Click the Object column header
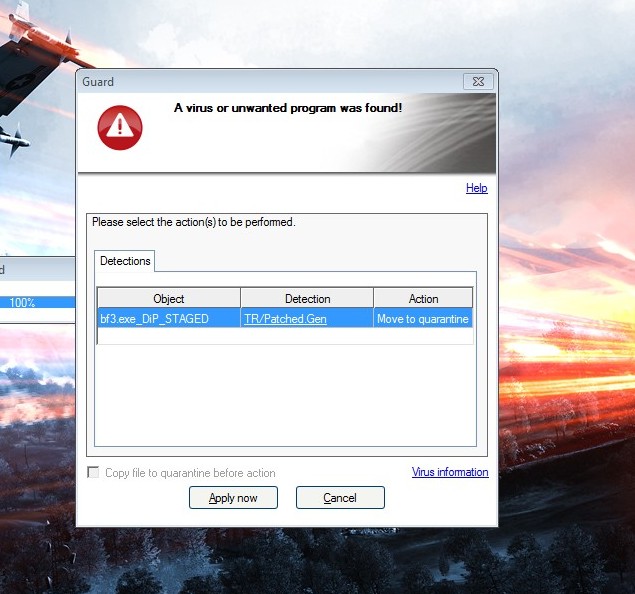 click(x=169, y=298)
